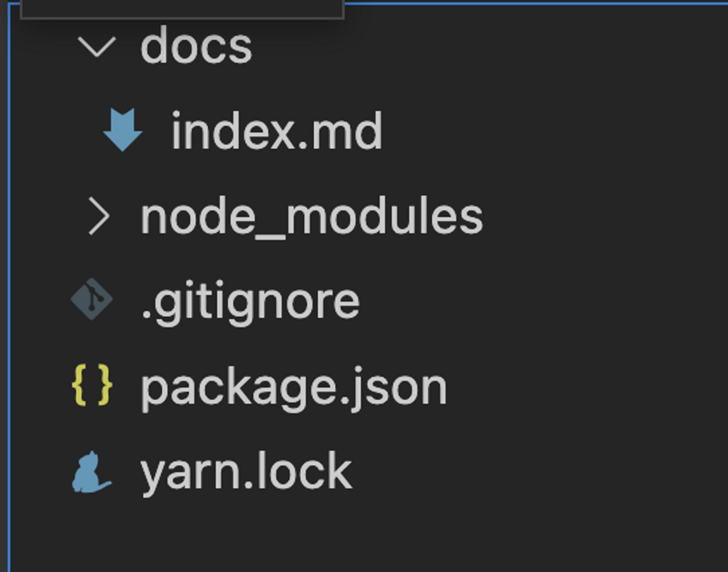Open the index.md file

point(277,131)
